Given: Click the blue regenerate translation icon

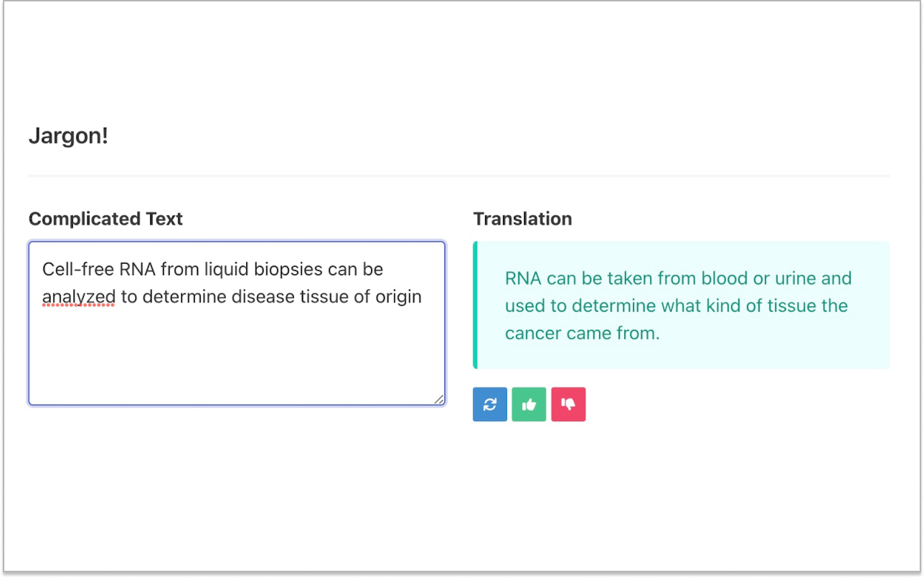Looking at the screenshot, I should 490,405.
